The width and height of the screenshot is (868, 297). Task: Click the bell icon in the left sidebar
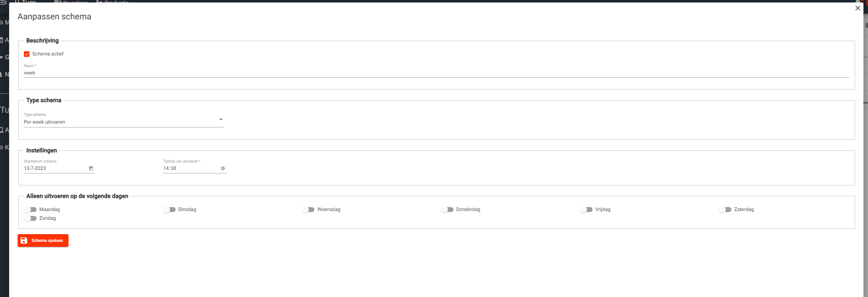click(2, 74)
